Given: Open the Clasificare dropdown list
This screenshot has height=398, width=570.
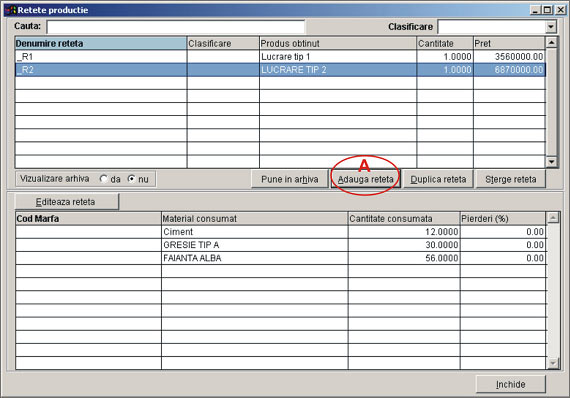Looking at the screenshot, I should pyautogui.click(x=551, y=27).
